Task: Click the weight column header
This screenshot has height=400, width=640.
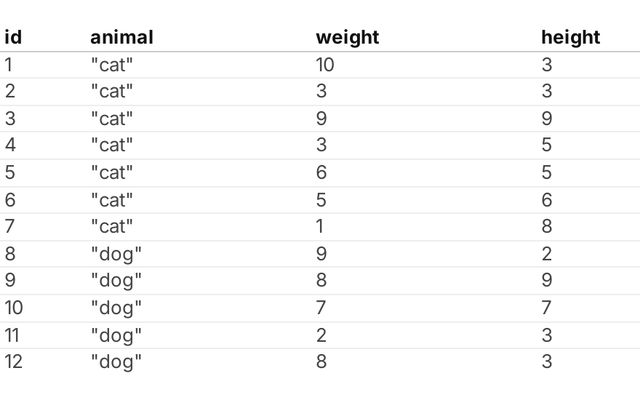Action: point(347,38)
